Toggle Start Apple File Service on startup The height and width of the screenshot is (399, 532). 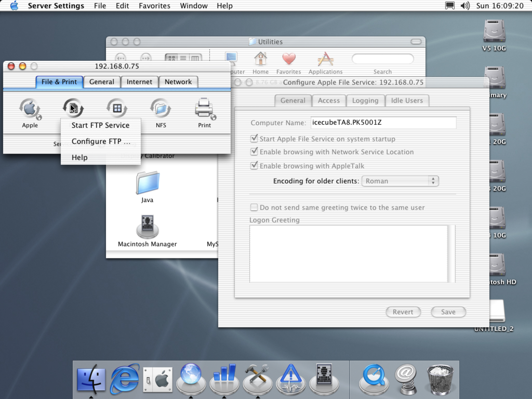[x=254, y=138]
